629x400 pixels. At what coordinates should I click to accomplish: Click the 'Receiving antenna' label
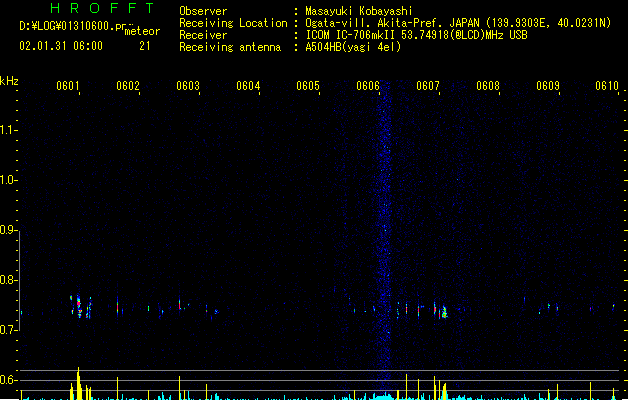230,47
